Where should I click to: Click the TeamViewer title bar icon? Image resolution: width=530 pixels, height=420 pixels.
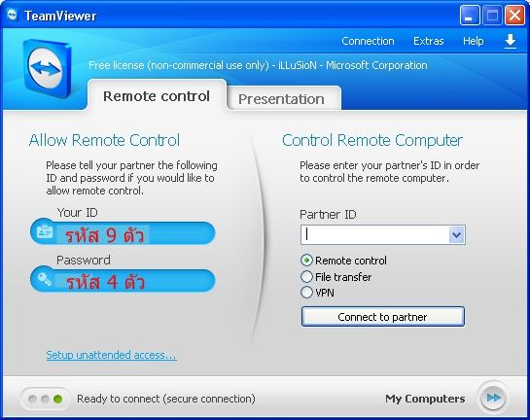13,15
